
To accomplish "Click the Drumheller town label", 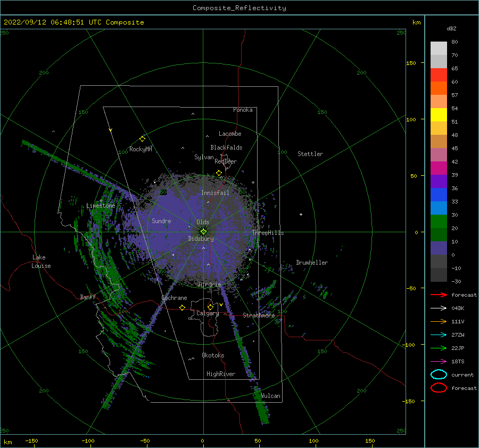I will (312, 263).
